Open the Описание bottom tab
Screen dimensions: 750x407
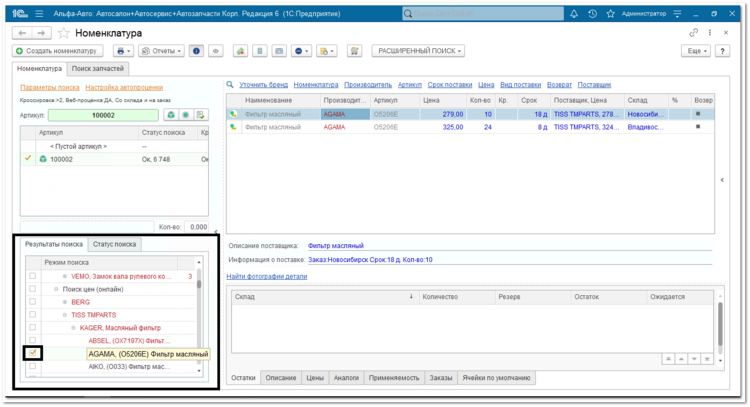tap(281, 378)
